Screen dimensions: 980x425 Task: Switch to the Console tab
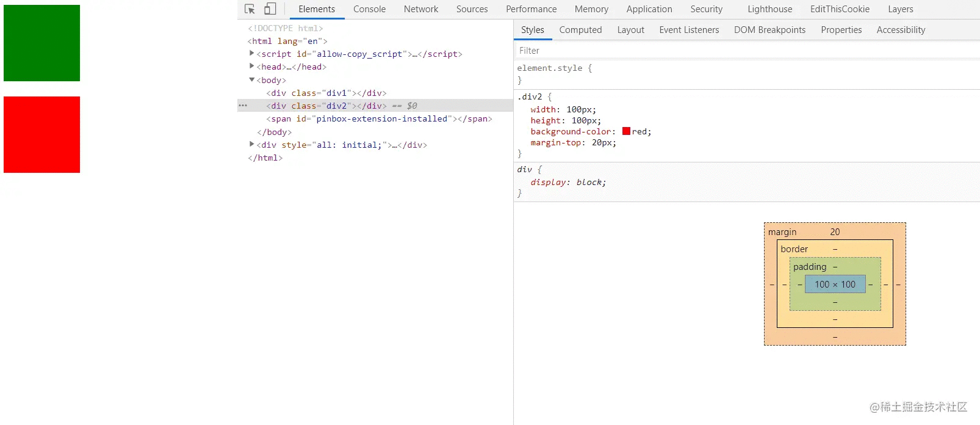(369, 9)
